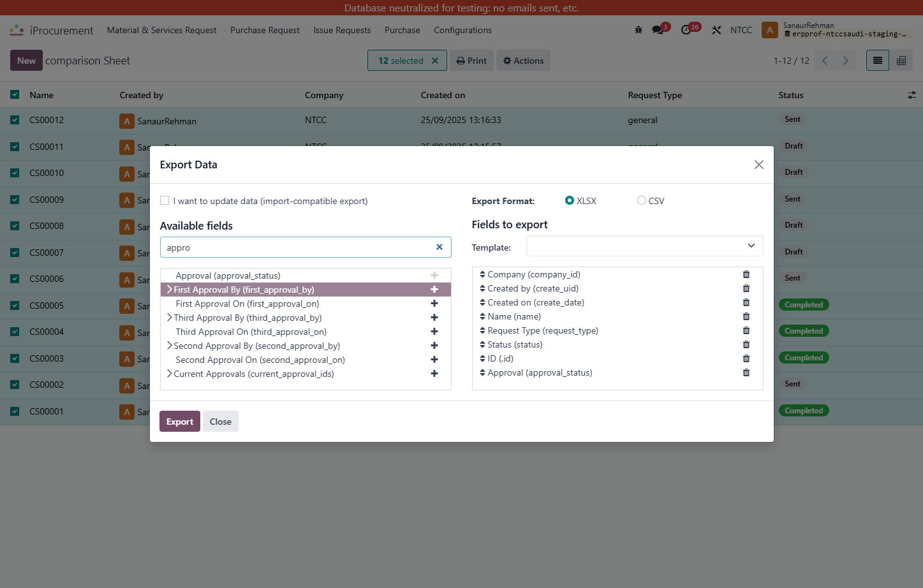Open the iProcurement app home icon
923x588 pixels.
(17, 30)
